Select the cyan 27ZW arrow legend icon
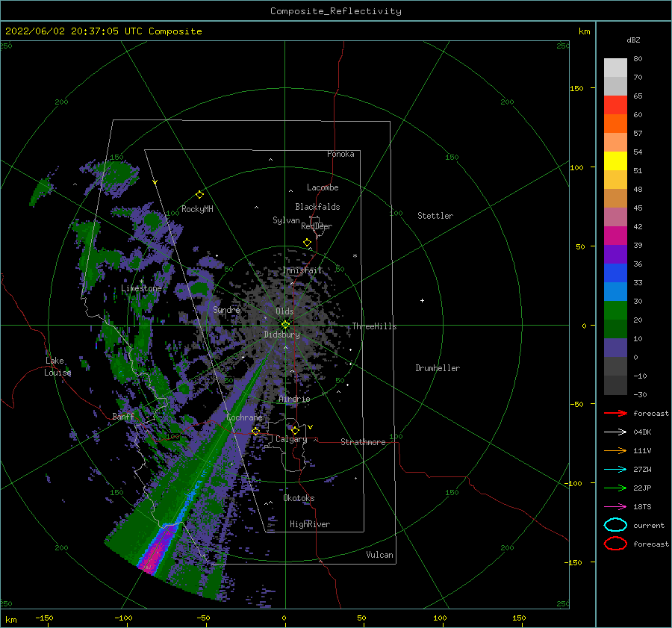The image size is (672, 628). (615, 470)
